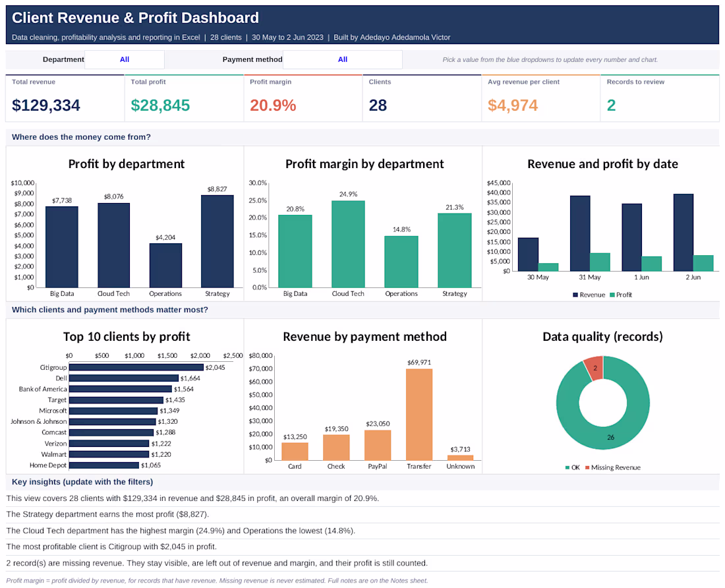Click the Profit by department chart title

[127, 164]
